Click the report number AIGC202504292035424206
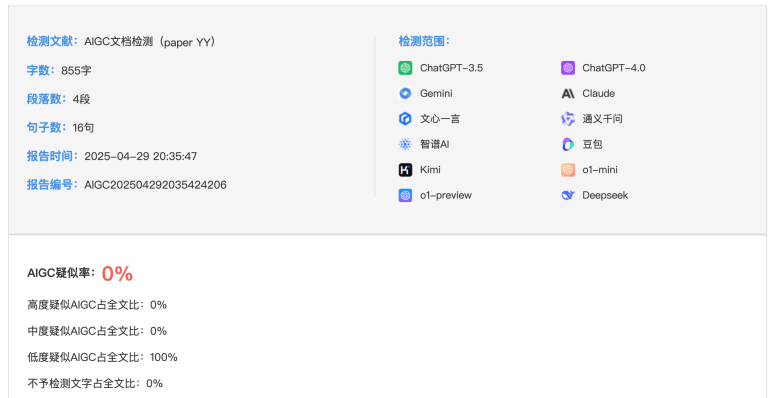Screen dimensions: 776x398 [x=155, y=185]
